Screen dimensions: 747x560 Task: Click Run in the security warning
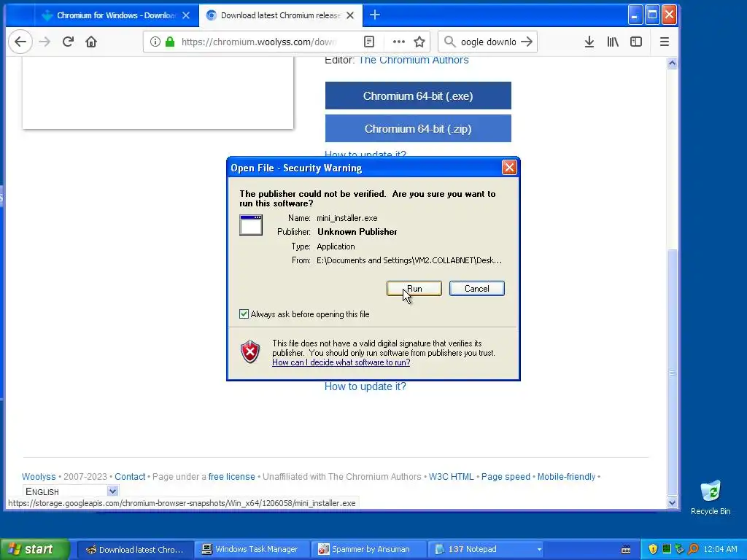tap(414, 289)
